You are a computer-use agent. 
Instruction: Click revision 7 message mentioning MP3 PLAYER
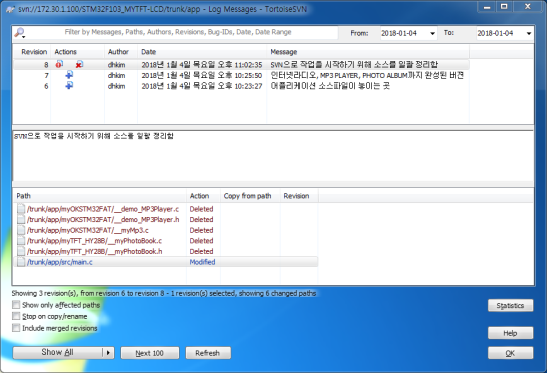tap(367, 75)
